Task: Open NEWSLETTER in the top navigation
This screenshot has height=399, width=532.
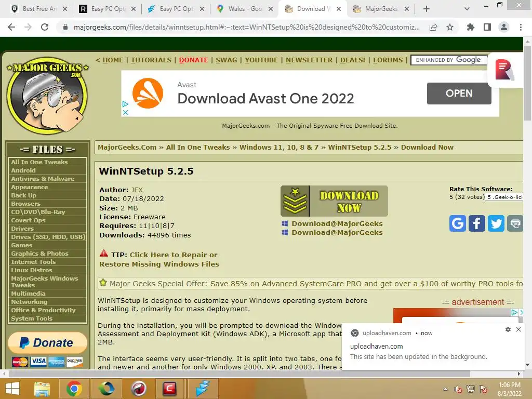Action: 309,60
